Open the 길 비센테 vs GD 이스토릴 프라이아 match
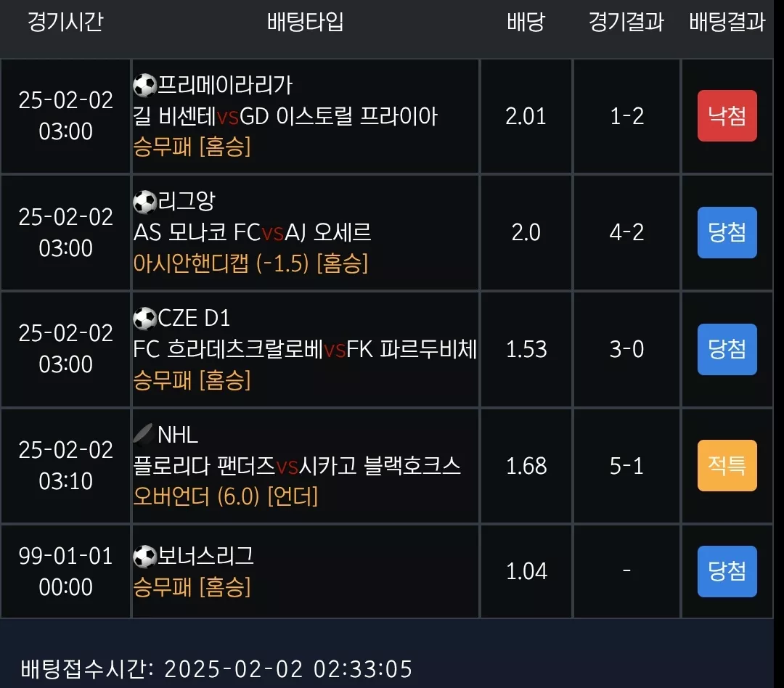Viewport: 784px width, 688px height. point(285,117)
